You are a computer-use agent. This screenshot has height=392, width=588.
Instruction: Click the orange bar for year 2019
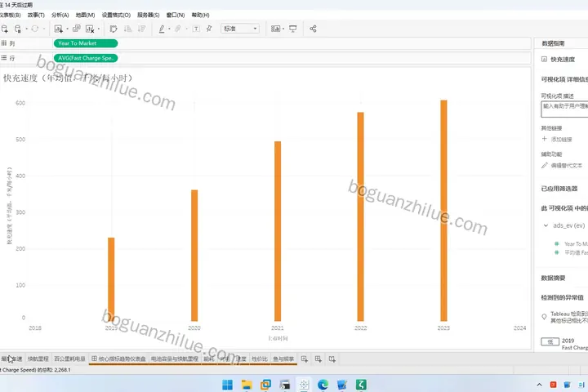[x=111, y=279]
